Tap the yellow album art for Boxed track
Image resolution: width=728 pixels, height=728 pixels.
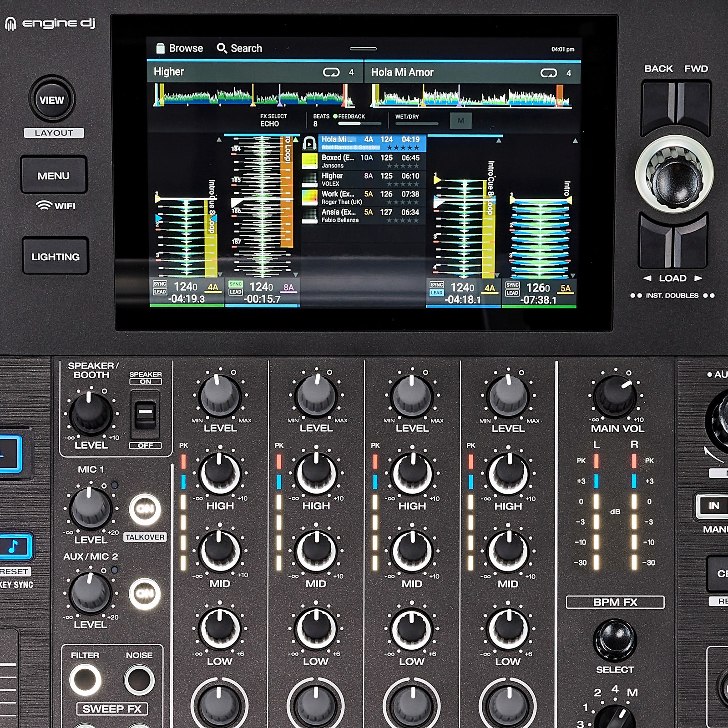click(309, 162)
